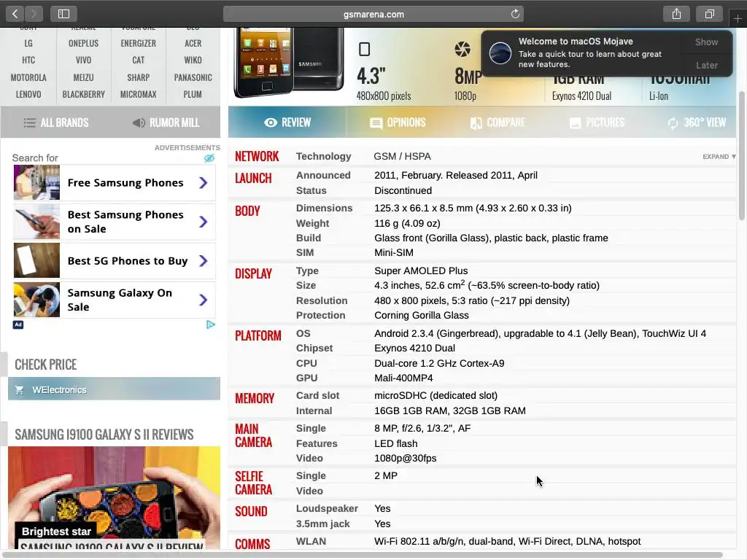Expand the Network section via EXPAND
747x560 pixels.
[719, 157]
